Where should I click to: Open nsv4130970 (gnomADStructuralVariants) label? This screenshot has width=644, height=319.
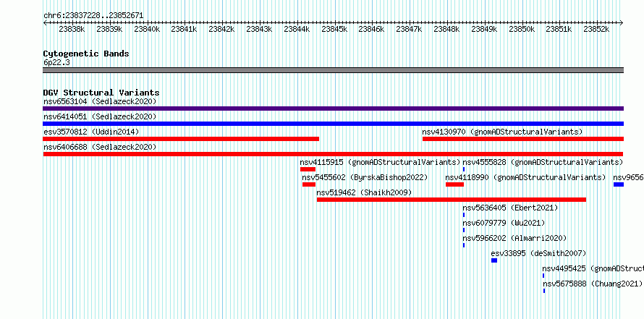coord(502,132)
